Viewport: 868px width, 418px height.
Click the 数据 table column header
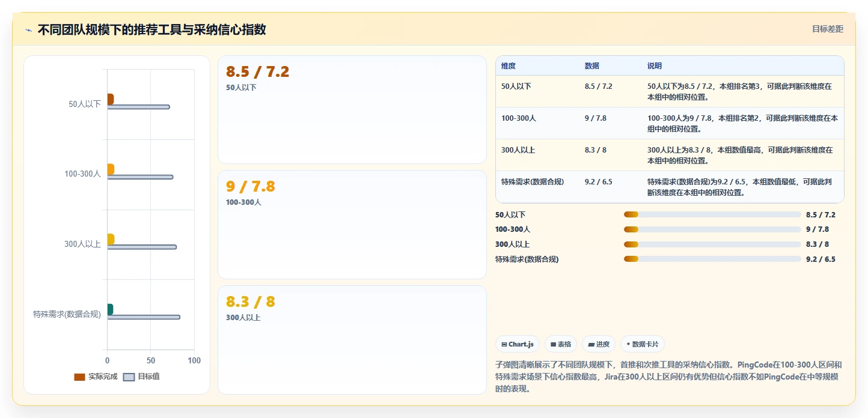point(592,66)
